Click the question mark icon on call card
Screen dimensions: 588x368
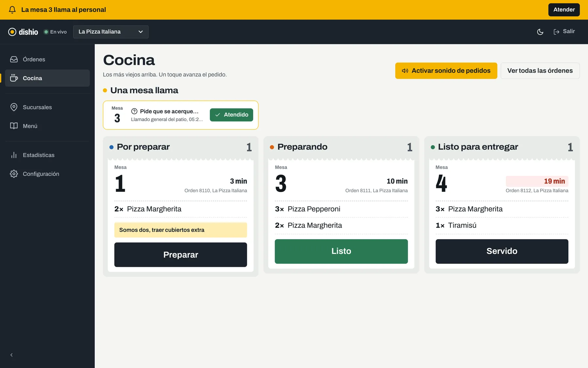coord(134,111)
